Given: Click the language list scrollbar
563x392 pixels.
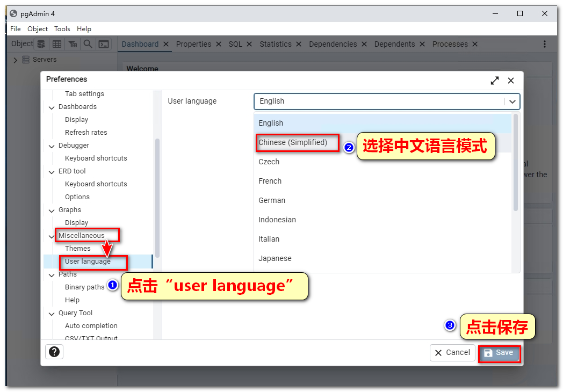Looking at the screenshot, I should pos(516,161).
